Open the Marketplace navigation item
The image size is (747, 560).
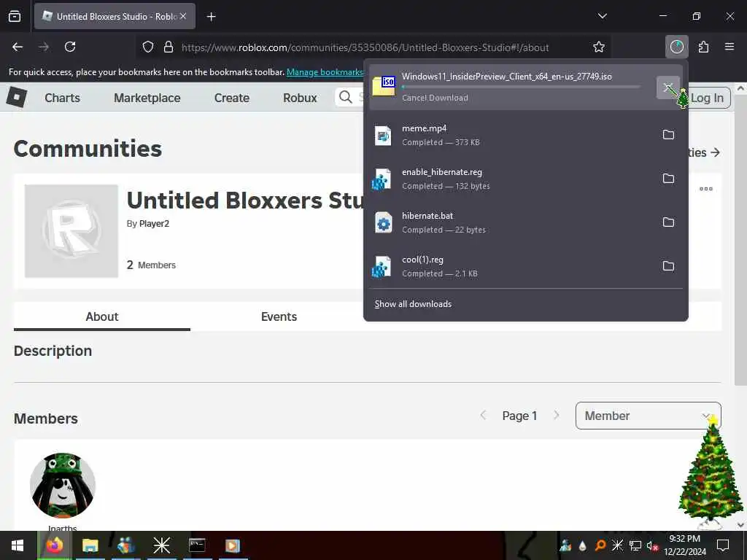pyautogui.click(x=147, y=98)
